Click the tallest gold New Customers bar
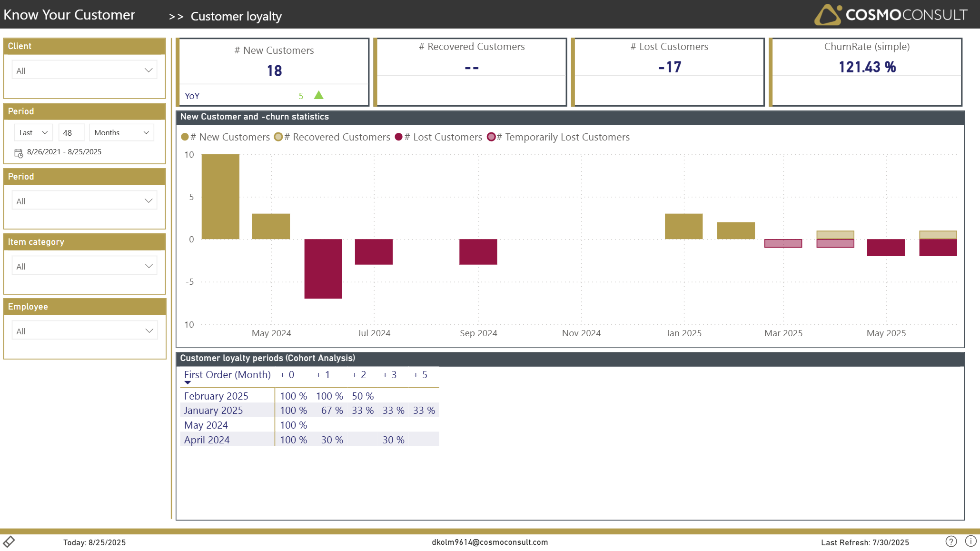Image resolution: width=980 pixels, height=551 pixels. coord(220,196)
